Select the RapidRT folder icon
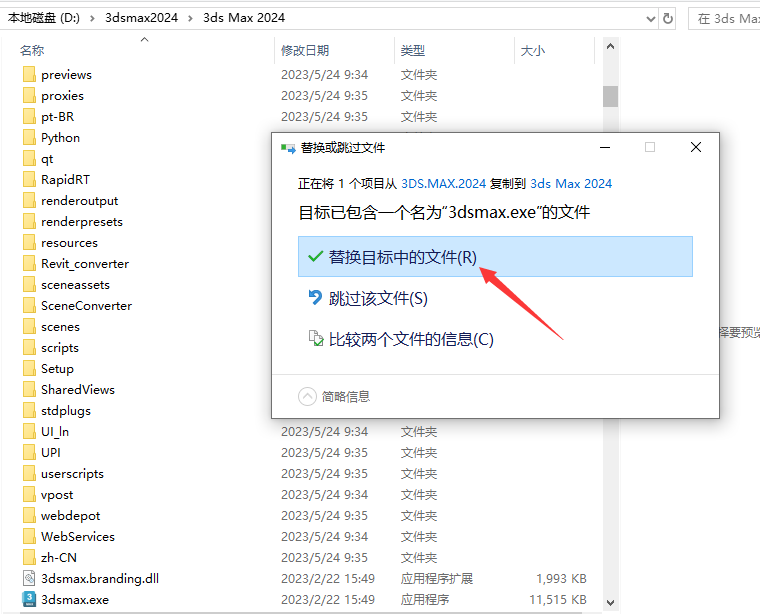 click(29, 179)
